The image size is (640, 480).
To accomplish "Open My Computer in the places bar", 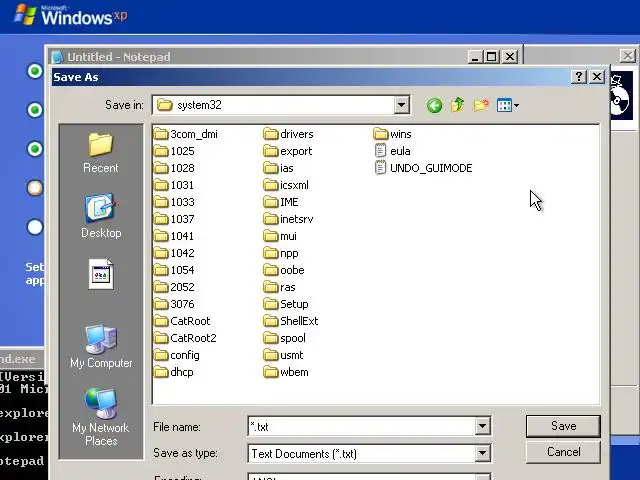I will coord(101,346).
